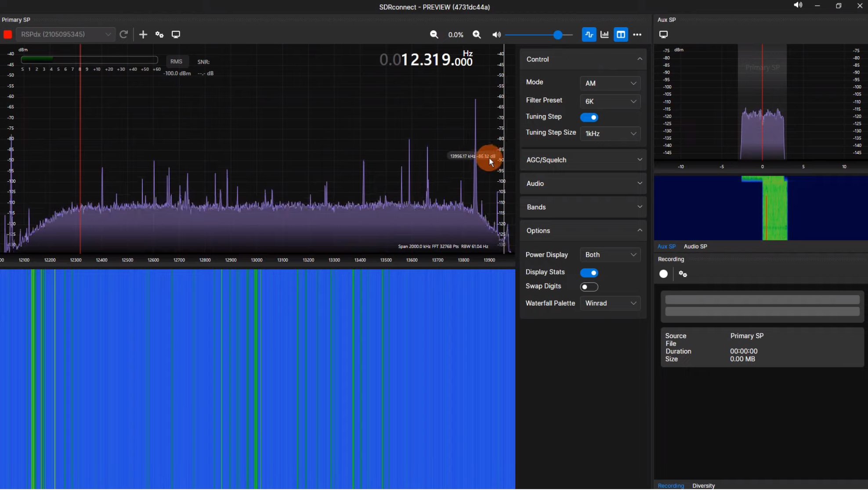Collapse the Options section
Image resolution: width=868 pixels, height=490 pixels.
click(583, 231)
